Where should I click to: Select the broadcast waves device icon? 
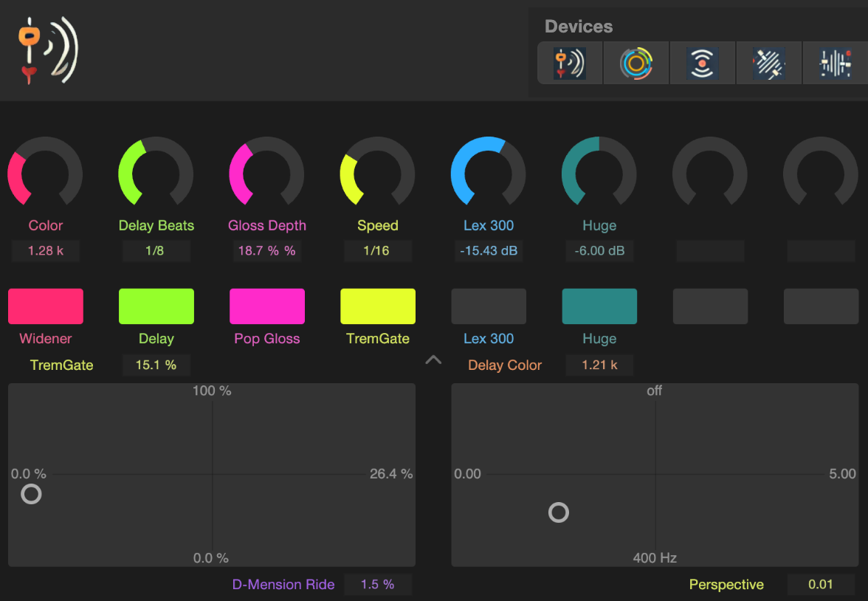point(703,63)
